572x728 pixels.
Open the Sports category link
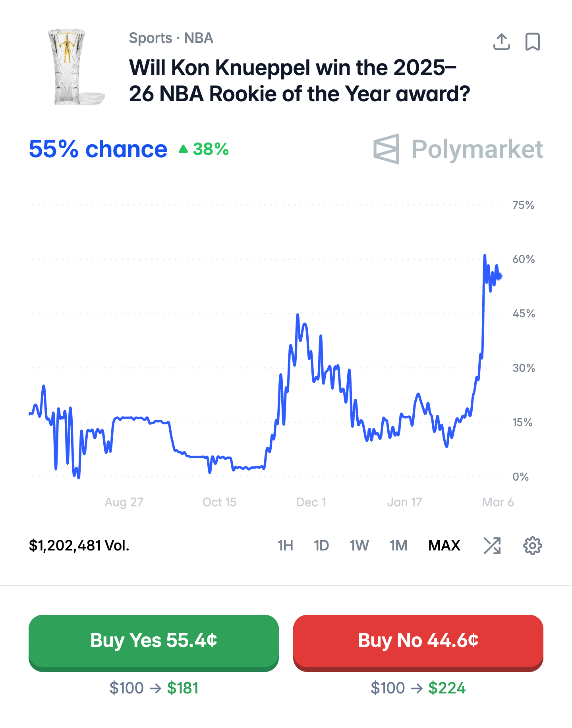[150, 38]
